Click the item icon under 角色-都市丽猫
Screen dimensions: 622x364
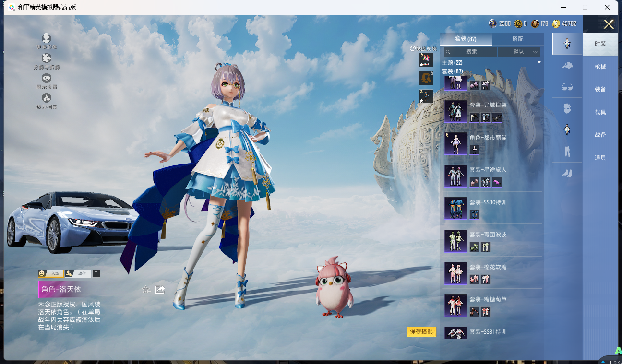(474, 150)
